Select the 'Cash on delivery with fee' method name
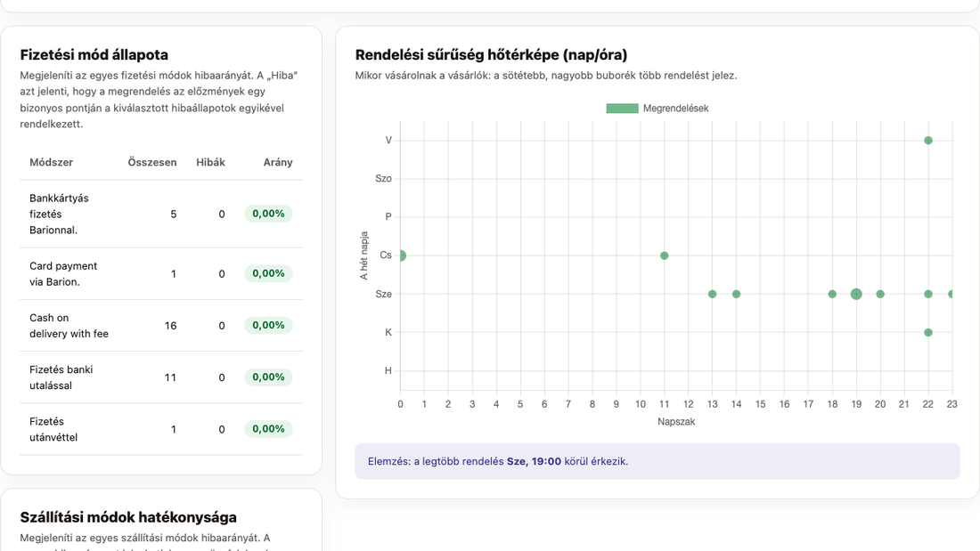This screenshot has width=980, height=551. pyautogui.click(x=69, y=326)
